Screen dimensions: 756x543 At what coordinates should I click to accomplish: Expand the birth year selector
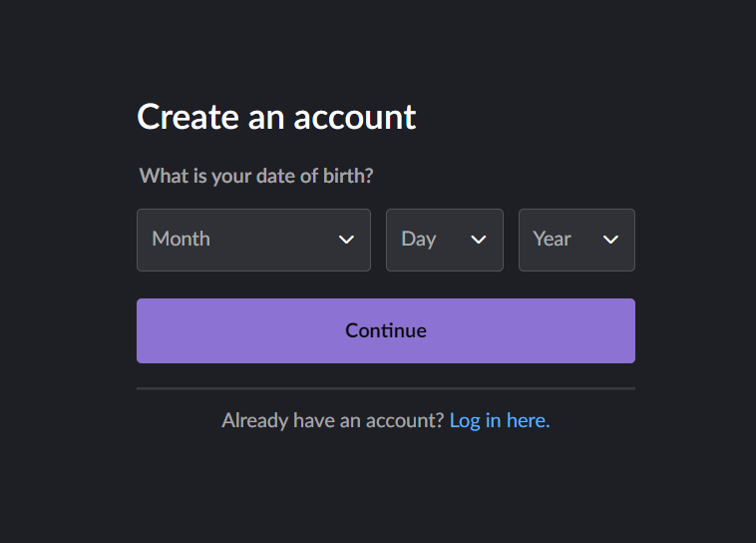(576, 240)
